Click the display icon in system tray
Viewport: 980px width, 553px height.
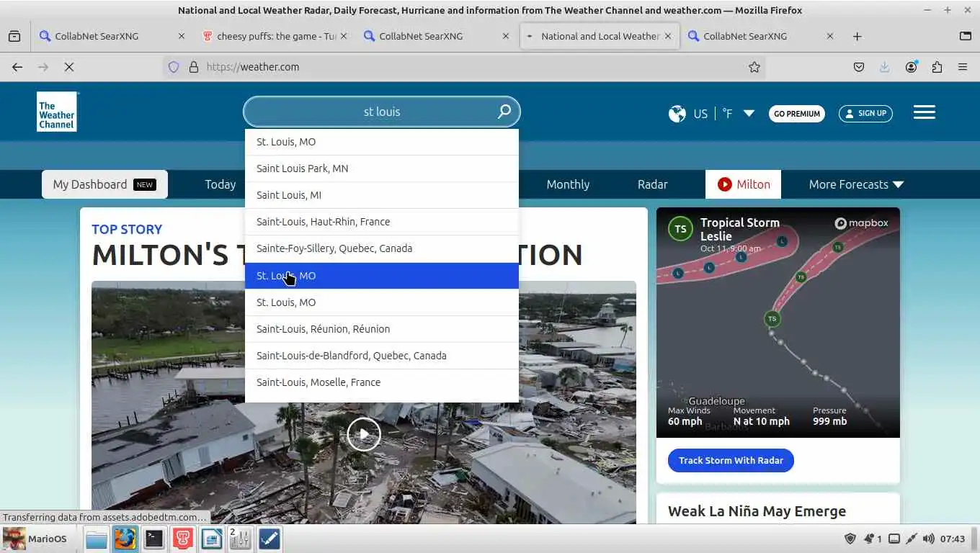894,539
